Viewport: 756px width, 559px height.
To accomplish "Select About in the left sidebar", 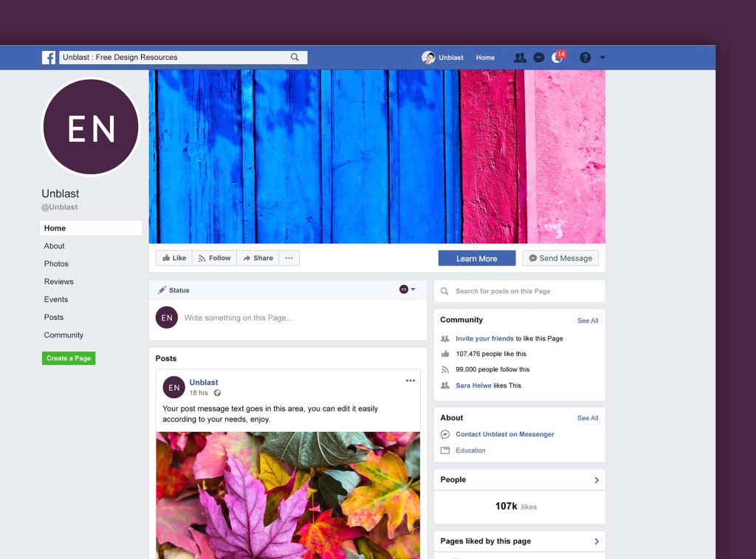I will click(55, 246).
